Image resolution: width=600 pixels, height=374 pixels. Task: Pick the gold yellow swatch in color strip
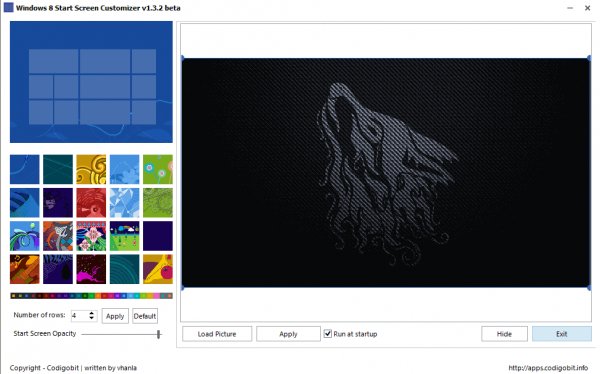150,296
